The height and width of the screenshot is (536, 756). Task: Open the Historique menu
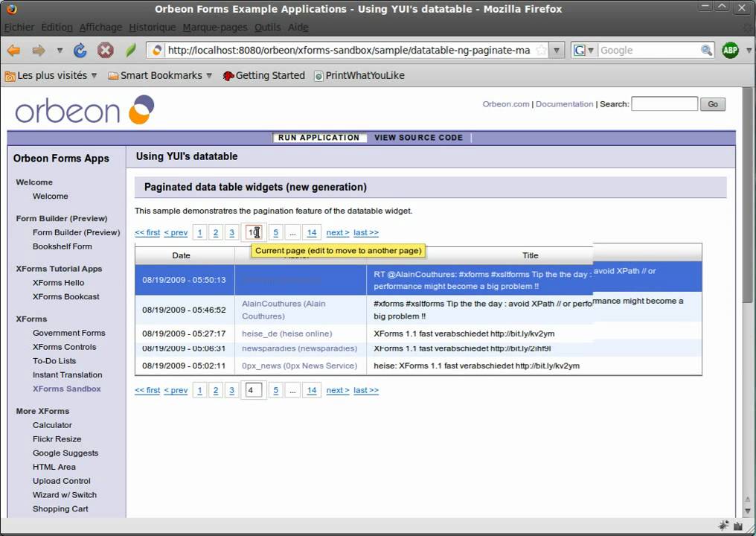(153, 28)
